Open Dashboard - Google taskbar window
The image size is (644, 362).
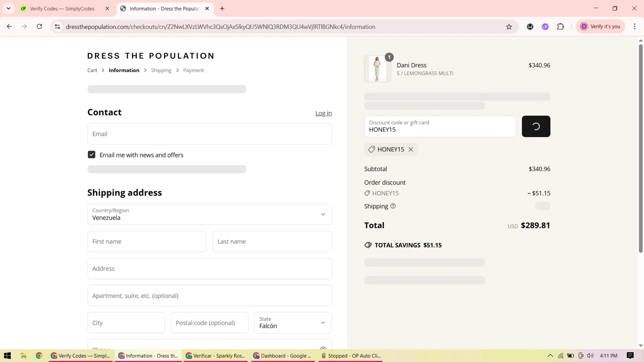coord(283,356)
